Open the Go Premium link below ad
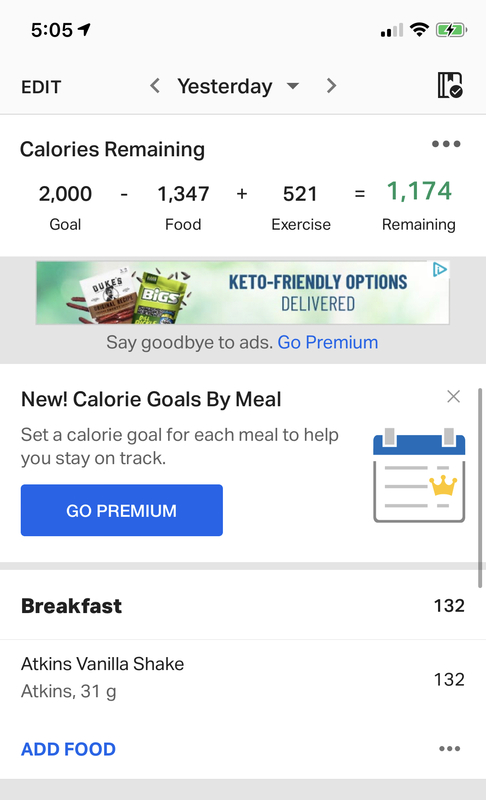Viewport: 486px width, 800px height. (327, 342)
